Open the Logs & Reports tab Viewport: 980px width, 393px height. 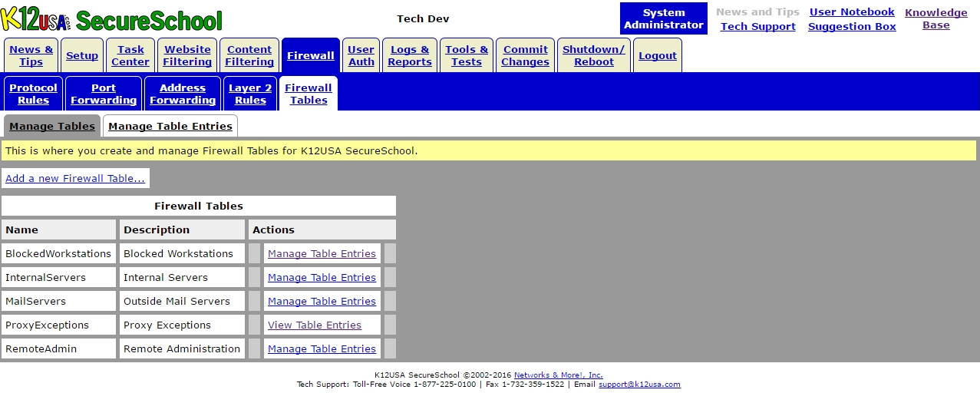pyautogui.click(x=409, y=55)
